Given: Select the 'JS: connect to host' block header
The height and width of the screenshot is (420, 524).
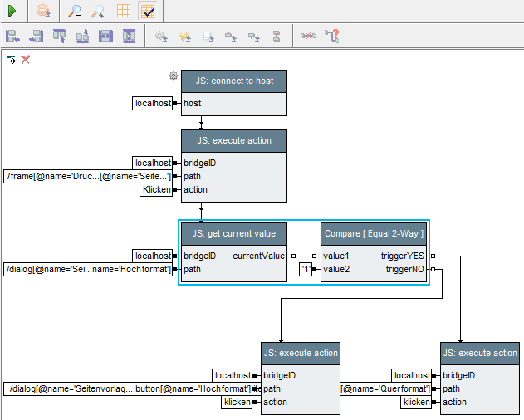Looking at the screenshot, I should (234, 81).
